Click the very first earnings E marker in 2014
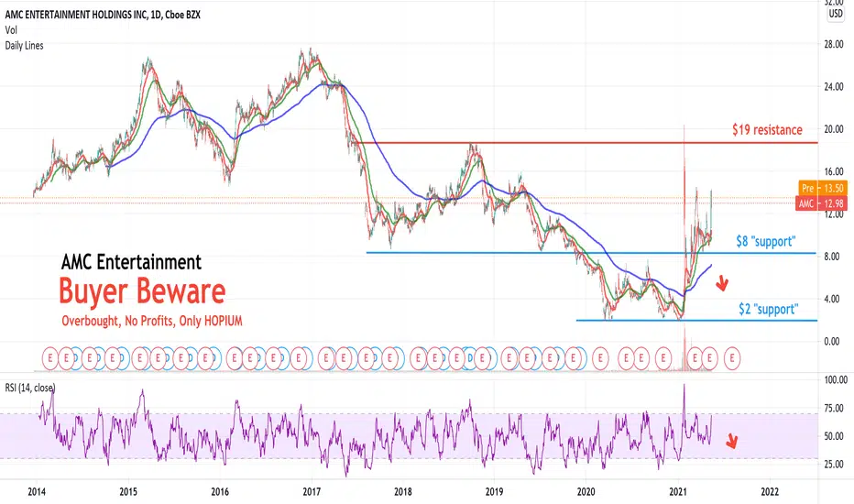Viewport: 854px width, 504px height. pos(50,358)
